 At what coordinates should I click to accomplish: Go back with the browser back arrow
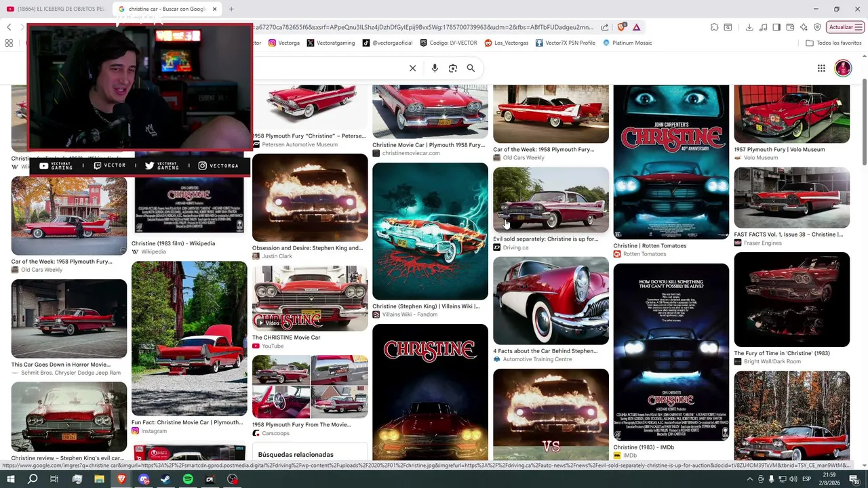(9, 27)
